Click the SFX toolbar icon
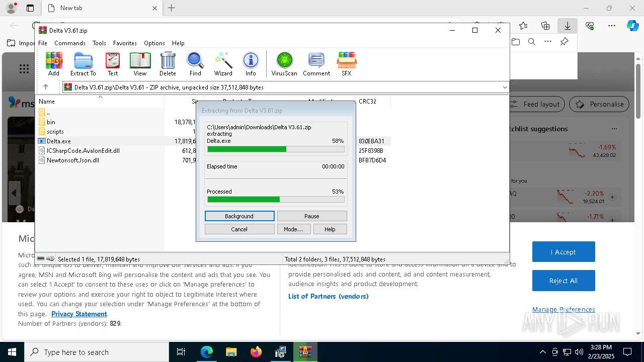The image size is (644, 362). click(x=347, y=64)
